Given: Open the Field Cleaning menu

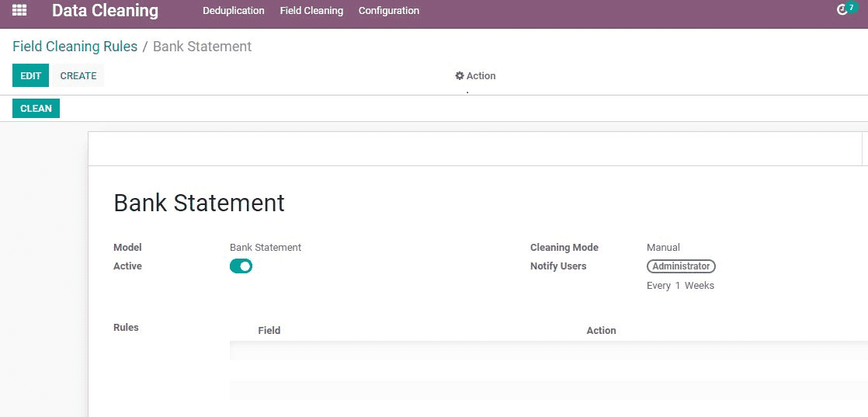Looking at the screenshot, I should [x=311, y=11].
